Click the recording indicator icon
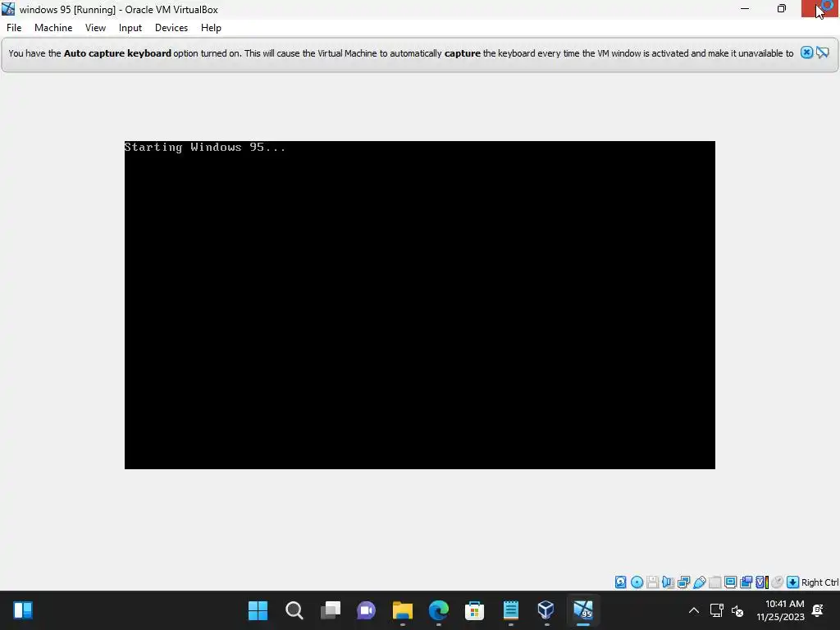840x630 pixels. [x=746, y=582]
